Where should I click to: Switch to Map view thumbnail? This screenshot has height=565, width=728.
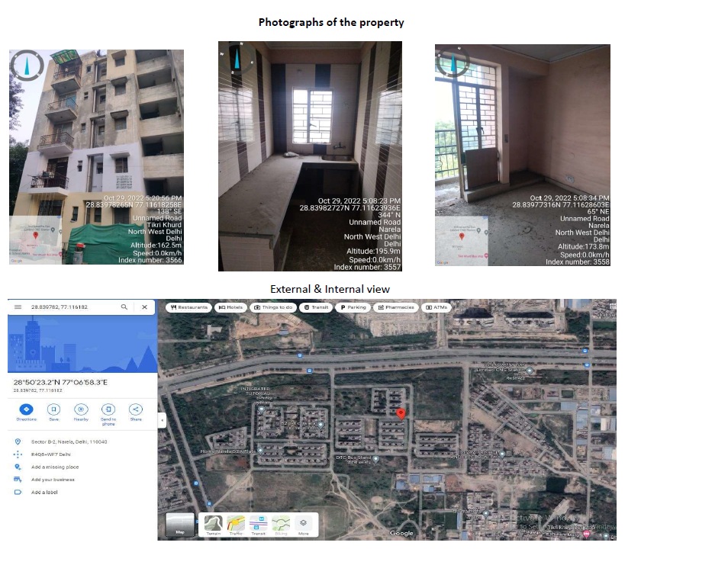point(180,525)
